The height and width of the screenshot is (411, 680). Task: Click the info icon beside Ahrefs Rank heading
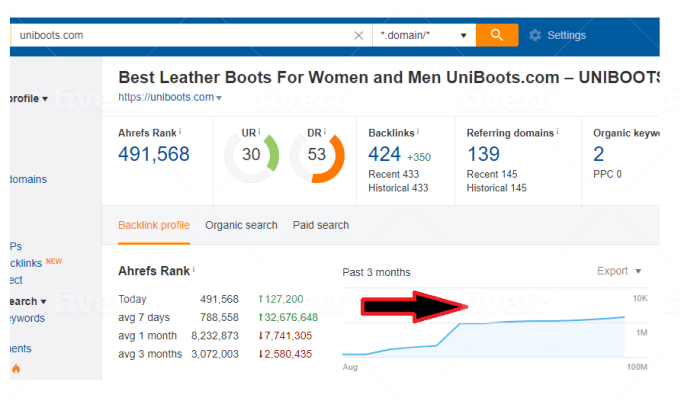(193, 269)
